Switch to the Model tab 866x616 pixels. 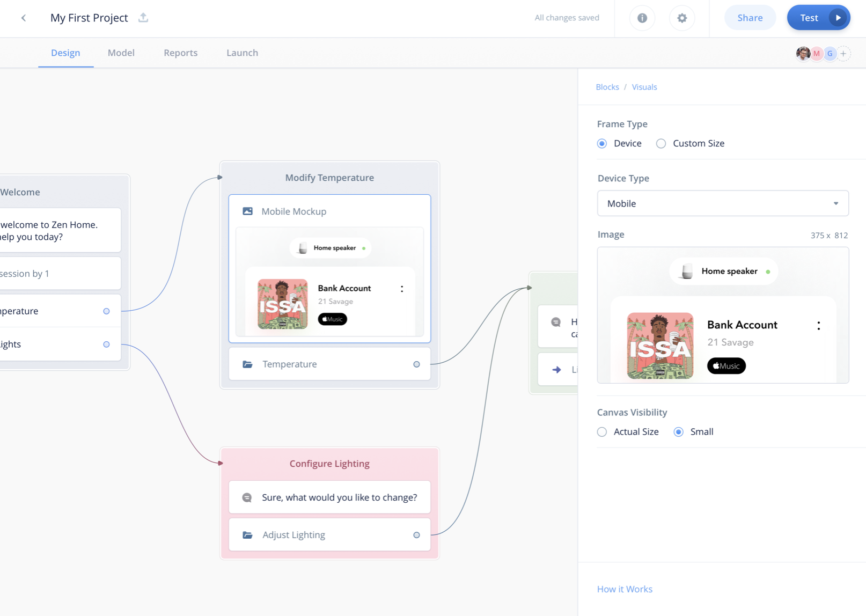click(x=121, y=53)
